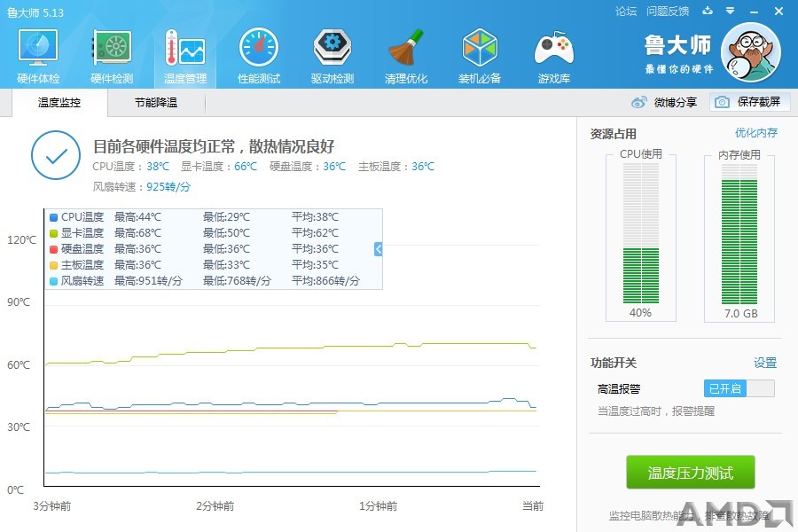Open 驱动检测 driver detection module

pos(332,56)
